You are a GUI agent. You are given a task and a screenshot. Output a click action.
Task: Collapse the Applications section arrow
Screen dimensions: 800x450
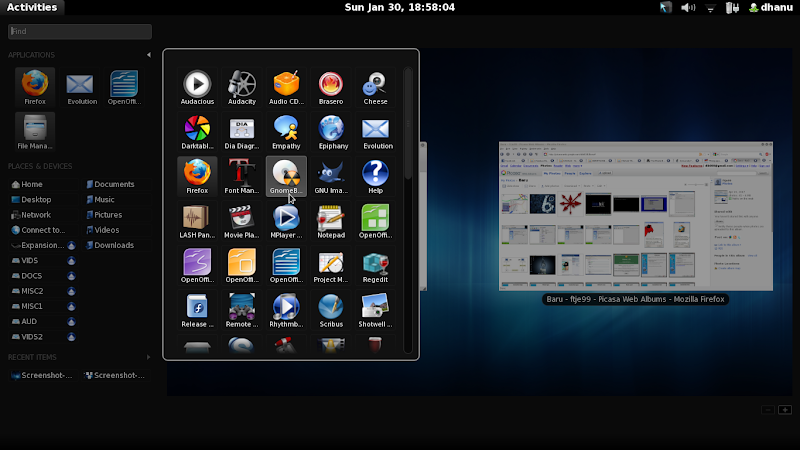click(148, 55)
